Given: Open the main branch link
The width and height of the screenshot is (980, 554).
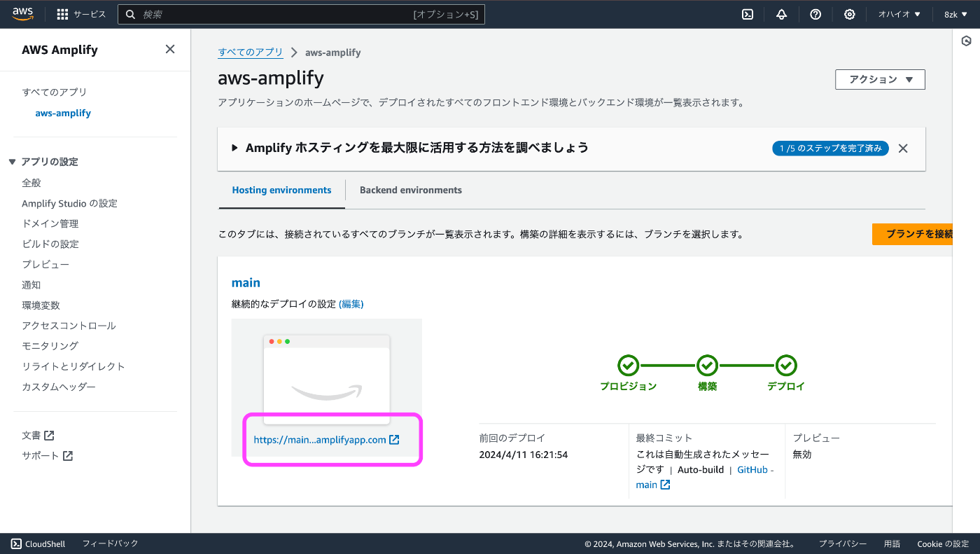Looking at the screenshot, I should click(246, 283).
